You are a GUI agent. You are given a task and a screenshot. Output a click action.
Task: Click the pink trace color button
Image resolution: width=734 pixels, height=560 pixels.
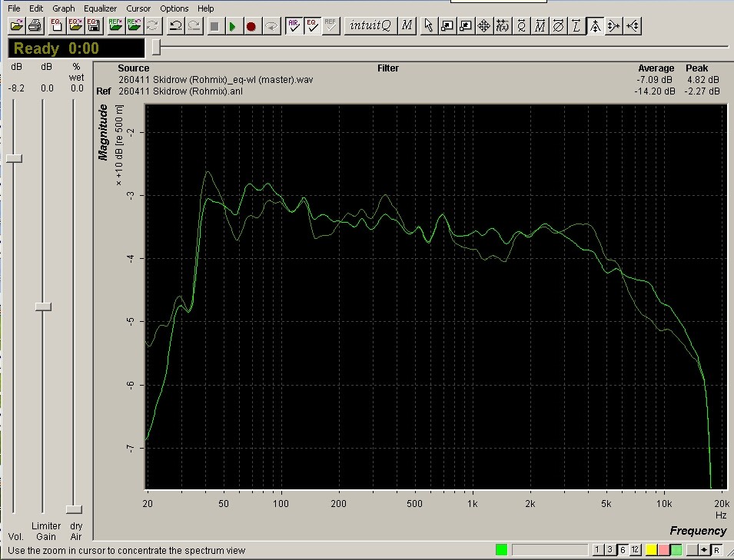(663, 550)
